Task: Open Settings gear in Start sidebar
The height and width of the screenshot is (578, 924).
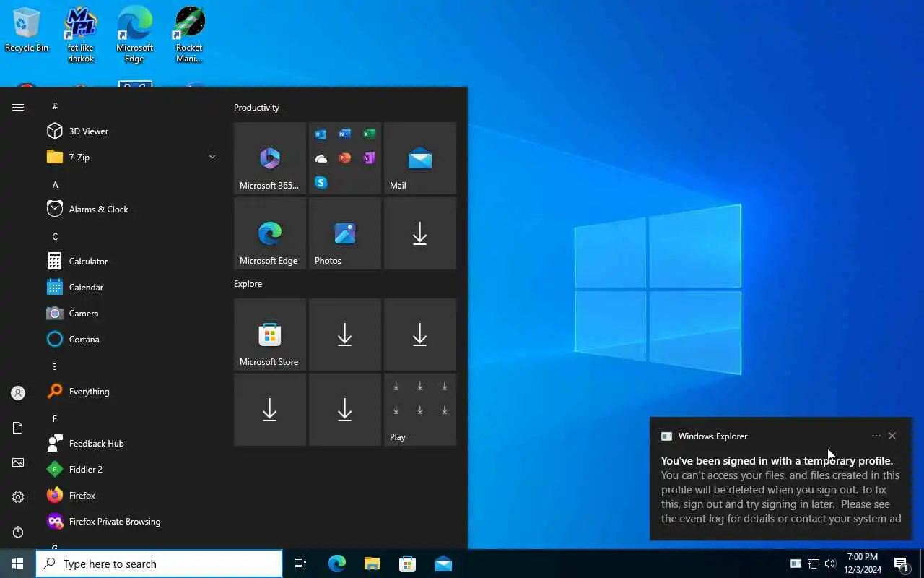Action: click(18, 497)
